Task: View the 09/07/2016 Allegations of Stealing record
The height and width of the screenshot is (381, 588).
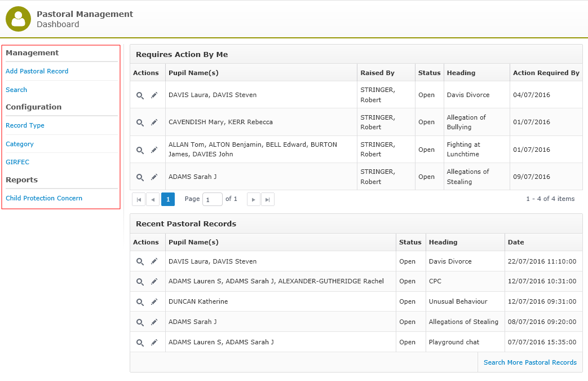Action: point(140,177)
